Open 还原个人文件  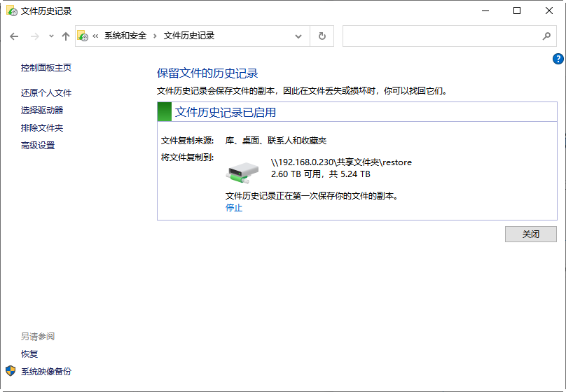point(46,93)
